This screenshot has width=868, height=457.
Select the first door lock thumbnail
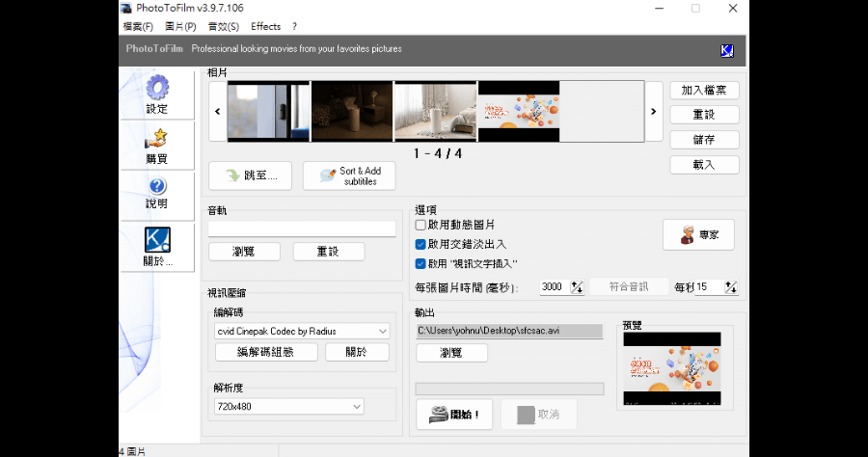click(x=268, y=112)
